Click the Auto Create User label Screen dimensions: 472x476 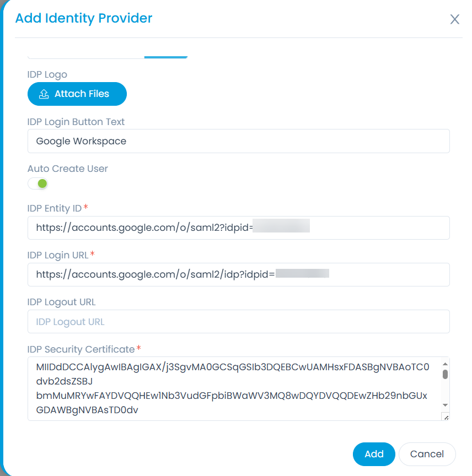(68, 169)
